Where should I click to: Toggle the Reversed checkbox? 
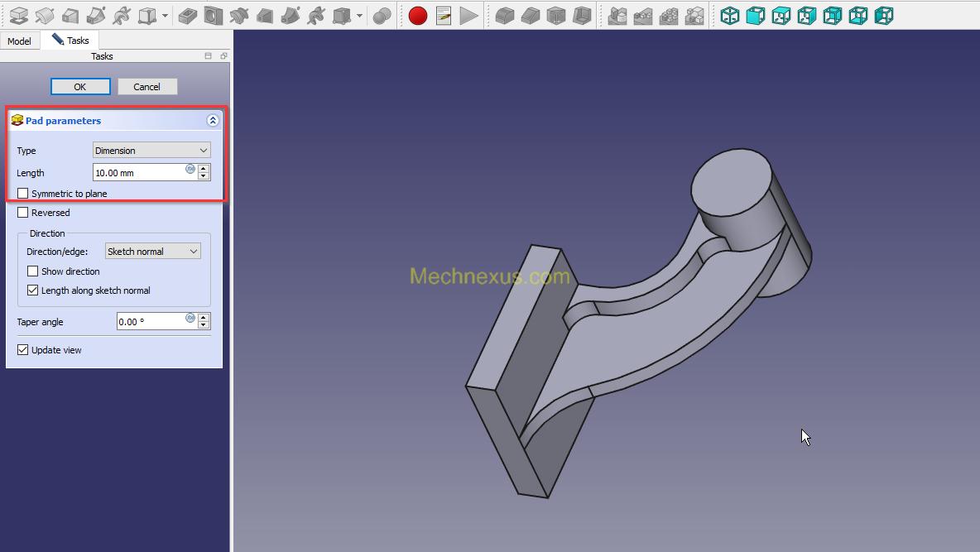pos(23,213)
